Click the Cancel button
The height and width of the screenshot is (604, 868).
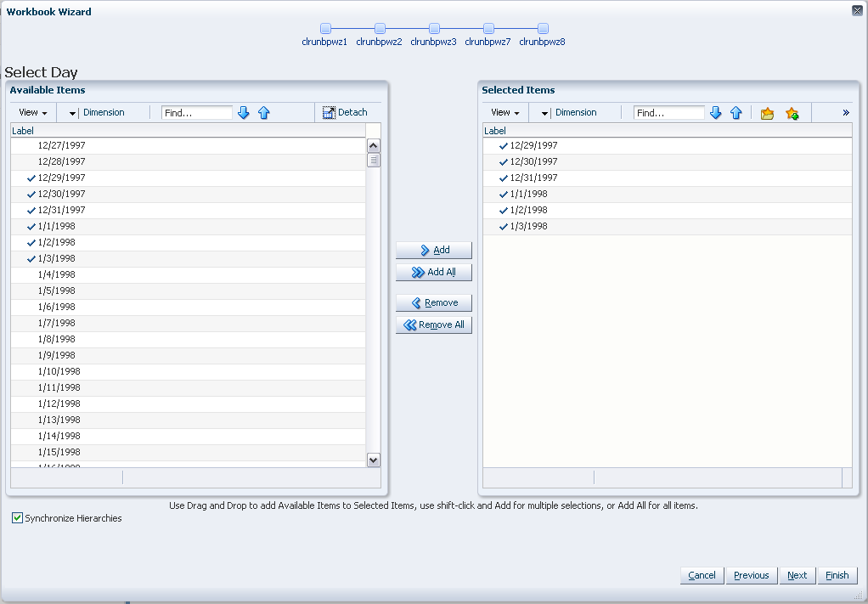pyautogui.click(x=702, y=575)
